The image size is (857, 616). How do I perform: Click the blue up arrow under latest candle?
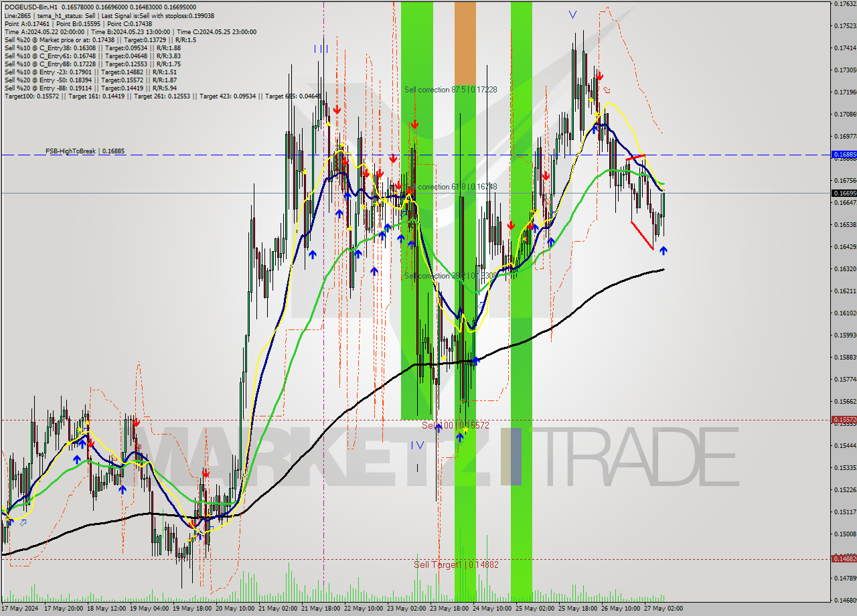point(663,250)
